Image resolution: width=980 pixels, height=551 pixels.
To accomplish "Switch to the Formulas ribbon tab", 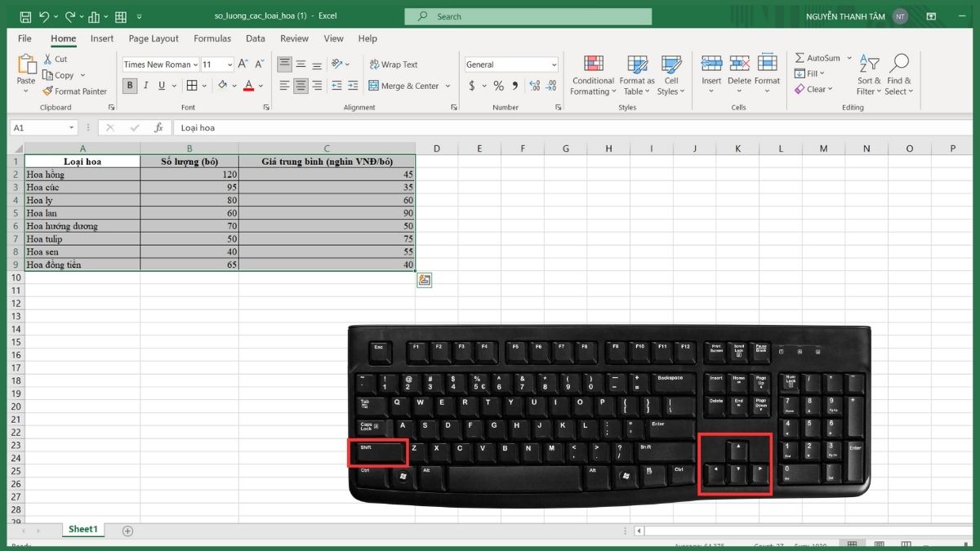I will (212, 38).
